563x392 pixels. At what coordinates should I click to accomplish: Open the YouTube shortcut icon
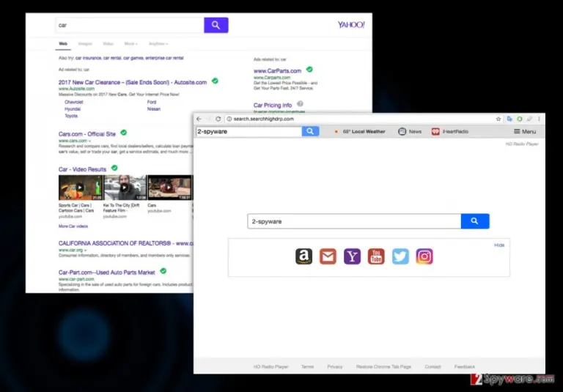coord(376,256)
